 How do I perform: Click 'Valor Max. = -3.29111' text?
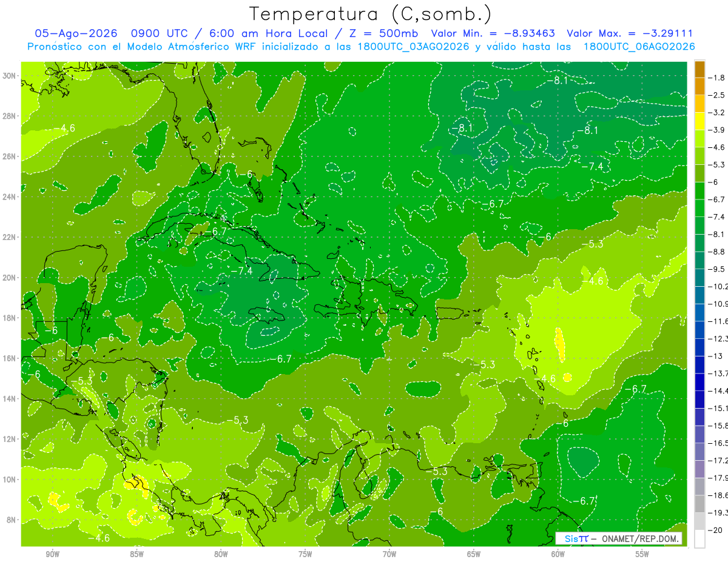pos(630,33)
